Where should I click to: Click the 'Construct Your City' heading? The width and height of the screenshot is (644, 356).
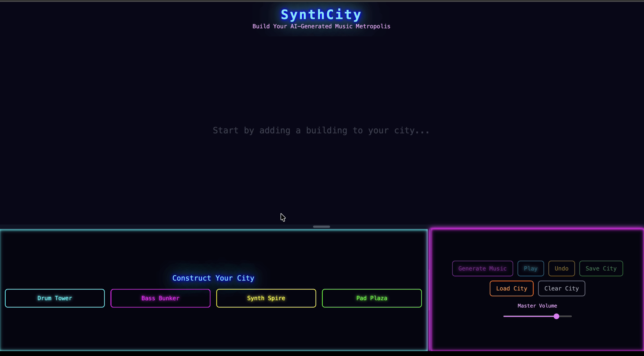[213, 278]
